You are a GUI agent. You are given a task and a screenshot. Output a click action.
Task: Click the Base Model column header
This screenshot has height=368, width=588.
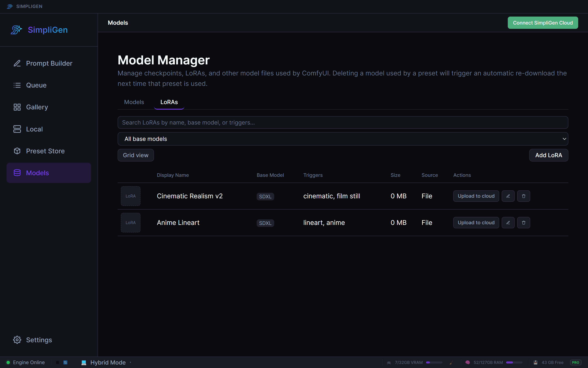click(270, 175)
